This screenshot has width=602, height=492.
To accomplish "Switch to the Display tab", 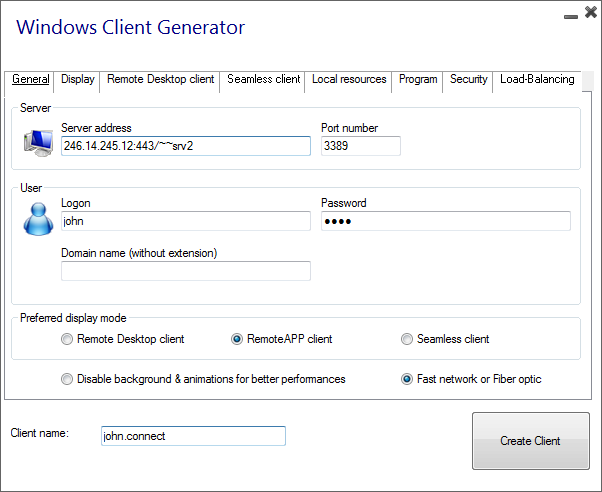I will (x=78, y=80).
